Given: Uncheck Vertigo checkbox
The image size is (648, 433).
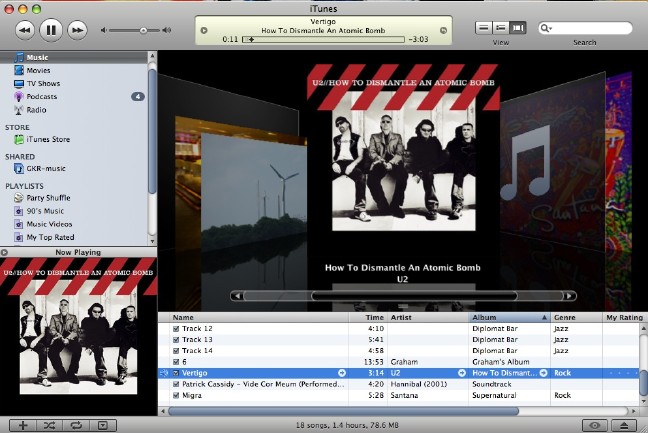Looking at the screenshot, I should [x=176, y=373].
